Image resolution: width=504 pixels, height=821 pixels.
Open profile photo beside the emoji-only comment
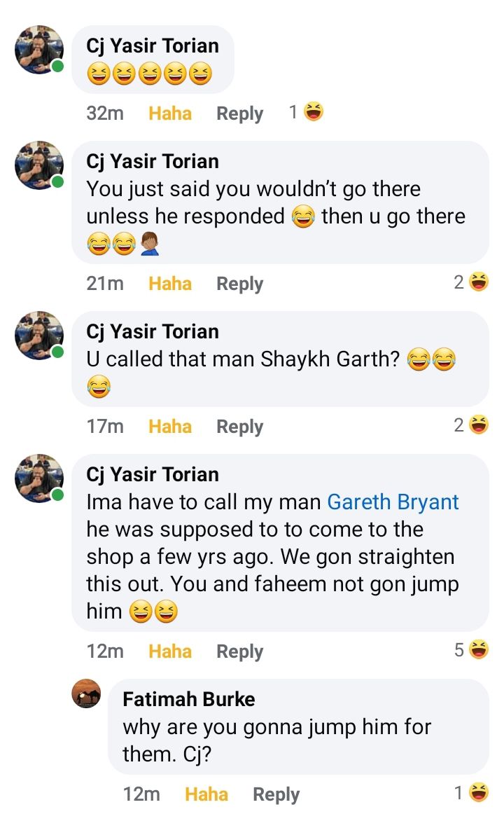pos(39,50)
